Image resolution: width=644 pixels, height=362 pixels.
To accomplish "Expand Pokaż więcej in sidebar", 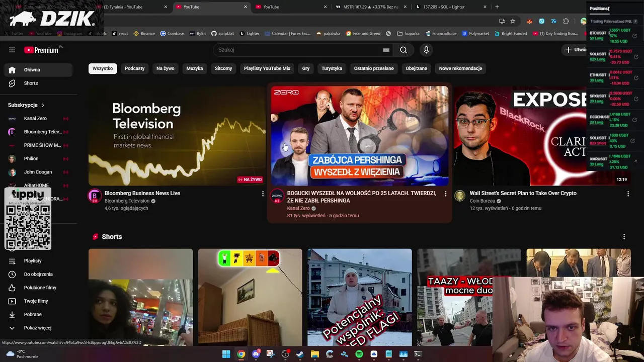I will (38, 328).
